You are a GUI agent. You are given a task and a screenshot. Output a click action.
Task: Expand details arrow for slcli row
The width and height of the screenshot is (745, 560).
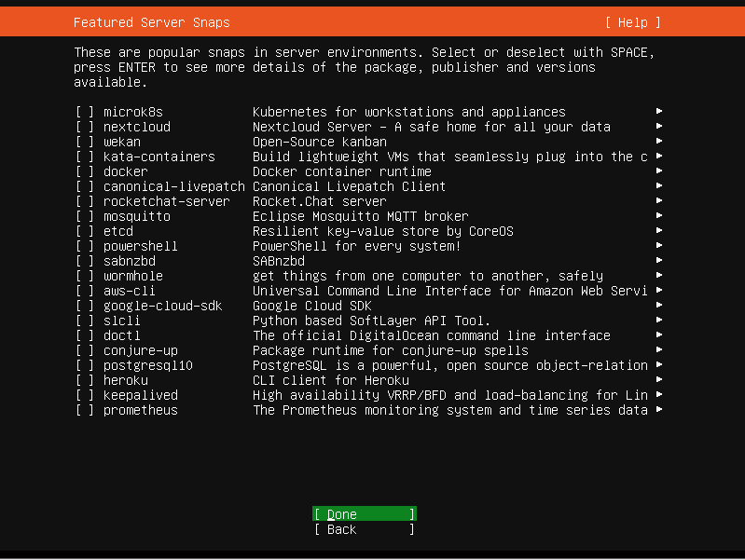tap(659, 320)
